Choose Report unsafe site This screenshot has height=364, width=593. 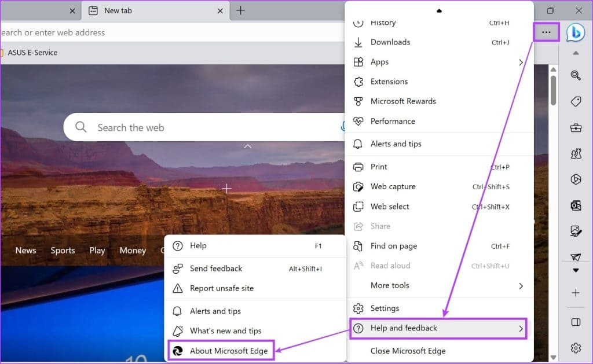pos(255,288)
